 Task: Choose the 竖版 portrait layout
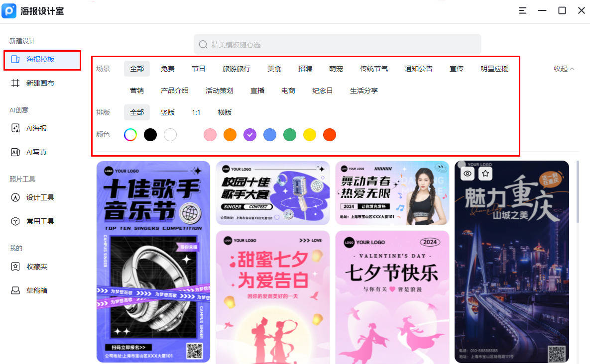168,112
